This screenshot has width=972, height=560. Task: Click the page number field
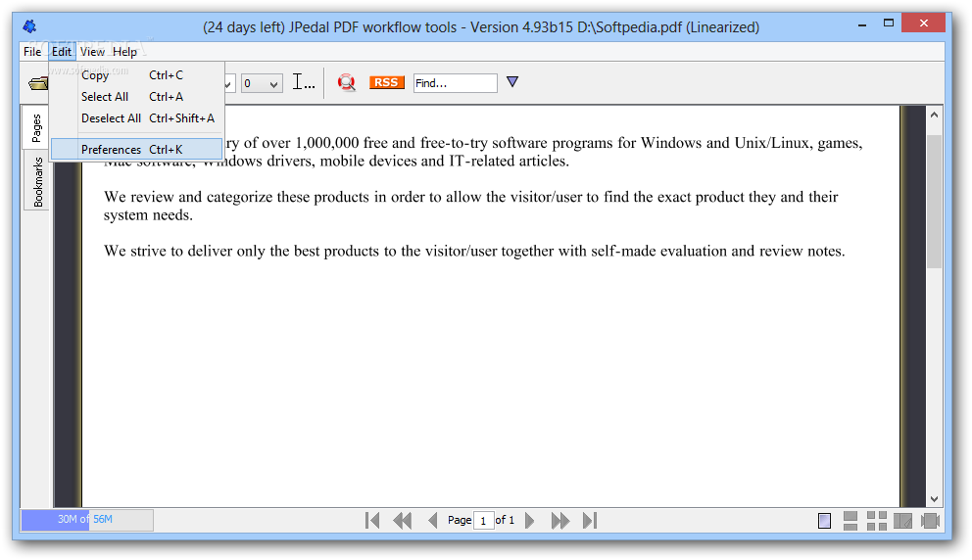click(x=483, y=521)
